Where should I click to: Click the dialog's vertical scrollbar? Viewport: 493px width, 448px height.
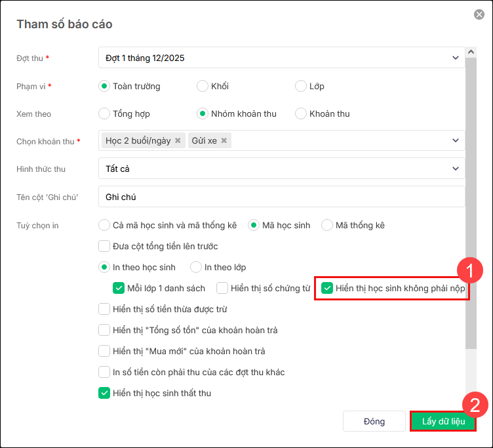[x=471, y=197]
